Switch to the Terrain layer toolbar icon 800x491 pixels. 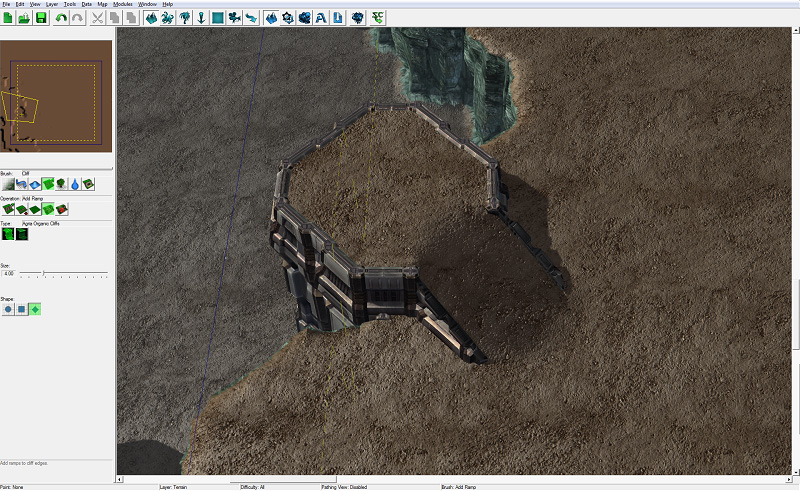[151, 18]
